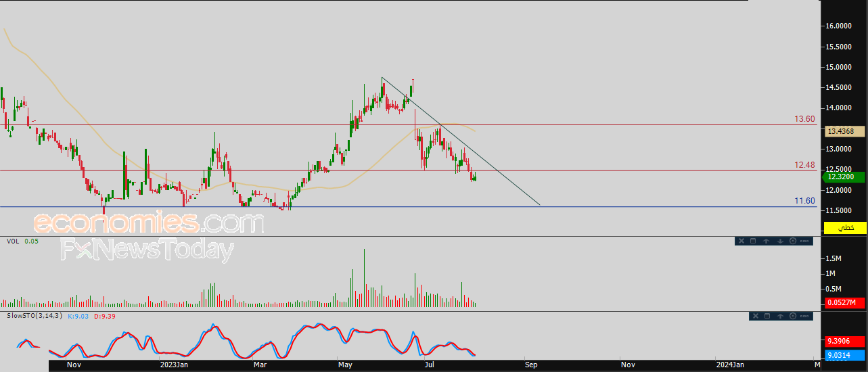Select the SlowSTO(3,14,3) indicator title

click(35, 316)
